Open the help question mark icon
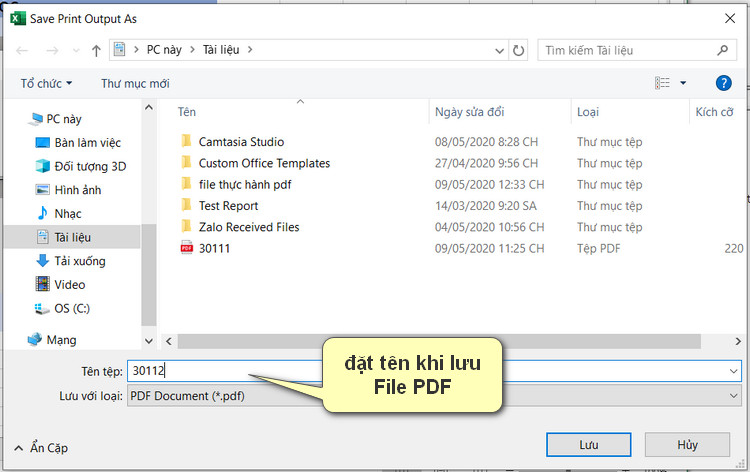Image resolution: width=750 pixels, height=472 pixels. (724, 83)
